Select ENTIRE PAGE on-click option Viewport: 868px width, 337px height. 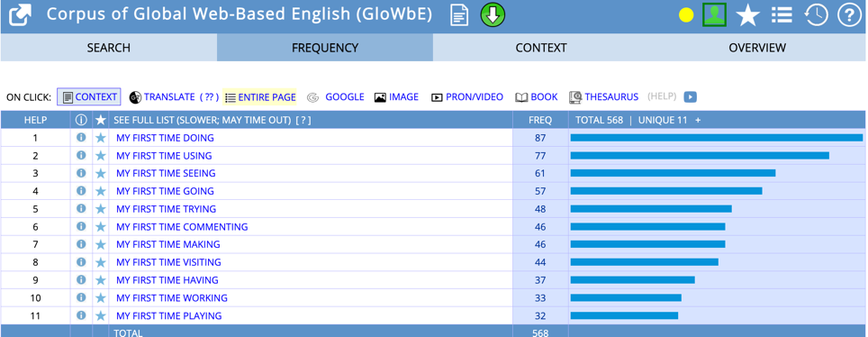(260, 97)
